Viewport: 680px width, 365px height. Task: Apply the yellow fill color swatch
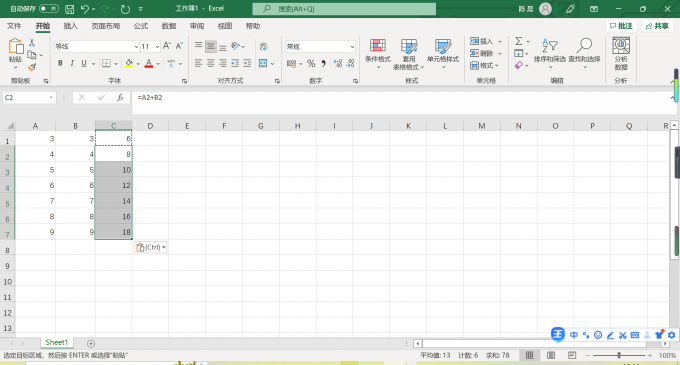click(129, 64)
